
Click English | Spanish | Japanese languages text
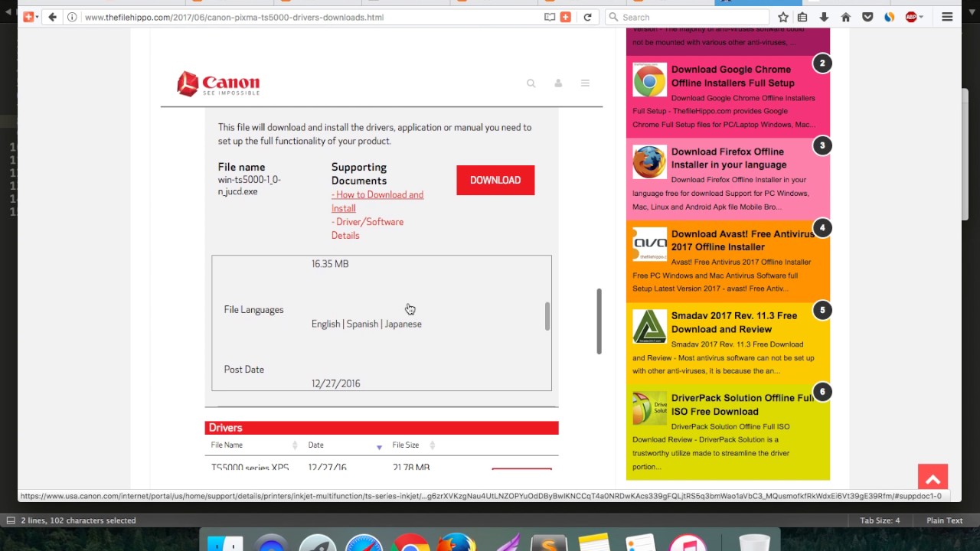point(367,324)
